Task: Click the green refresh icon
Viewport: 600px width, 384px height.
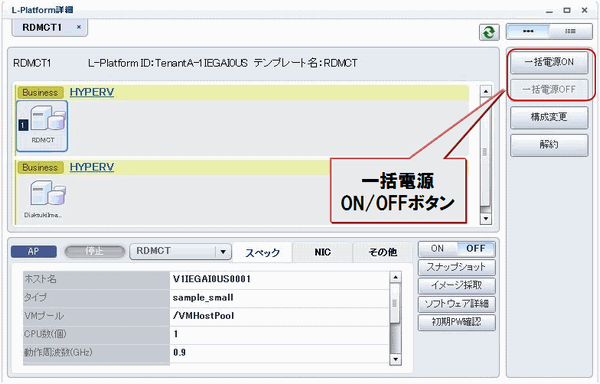Action: tap(489, 32)
